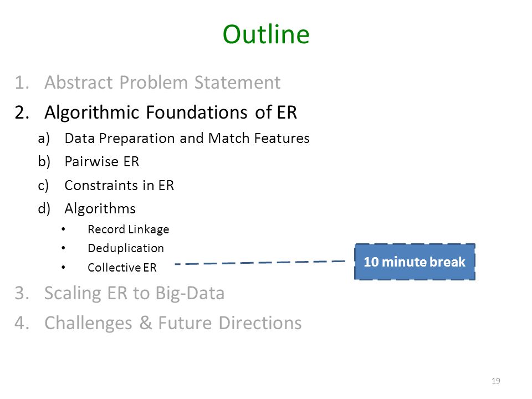The width and height of the screenshot is (532, 399).
Task: Click the Outline slide title
Action: (266, 34)
